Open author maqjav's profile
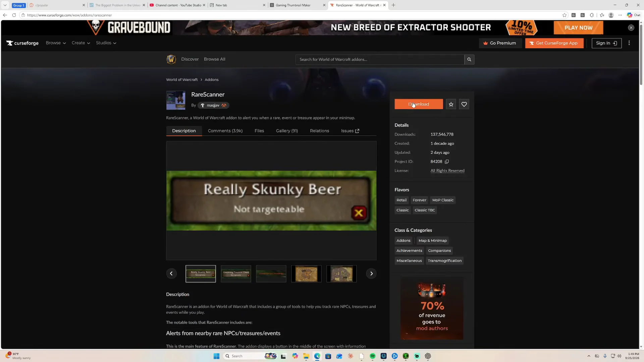Image resolution: width=644 pixels, height=362 pixels. [x=213, y=105]
